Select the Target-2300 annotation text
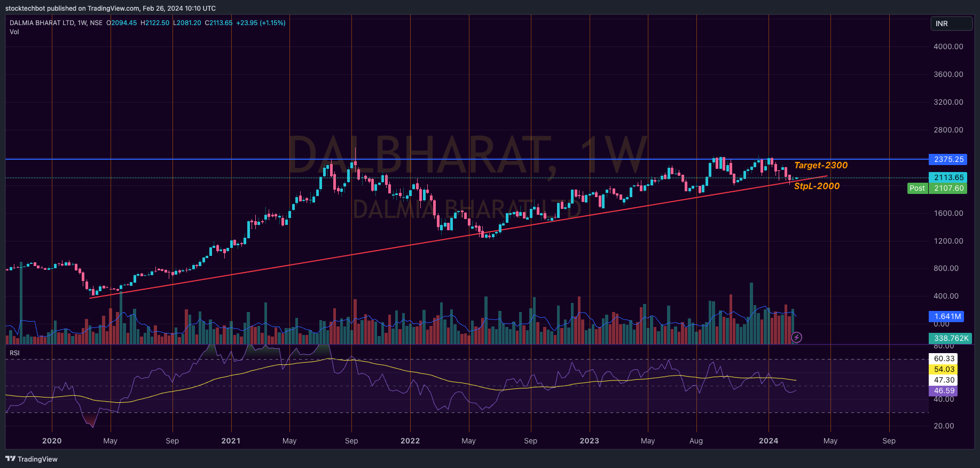The width and height of the screenshot is (980, 468). pyautogui.click(x=821, y=165)
